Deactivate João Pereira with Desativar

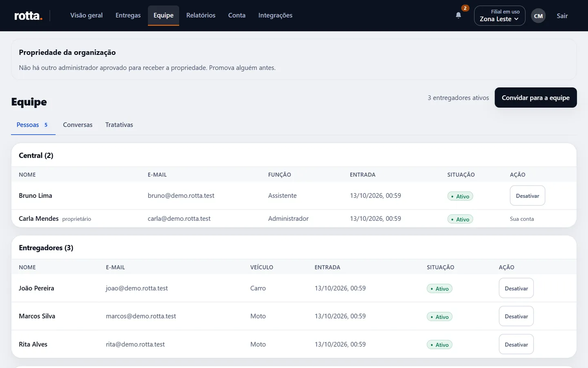coord(516,288)
